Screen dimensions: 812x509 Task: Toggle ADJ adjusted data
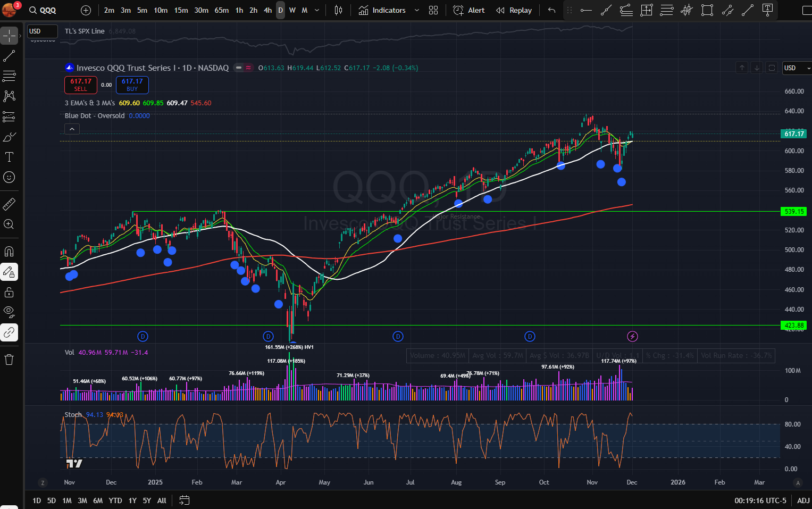click(x=803, y=500)
